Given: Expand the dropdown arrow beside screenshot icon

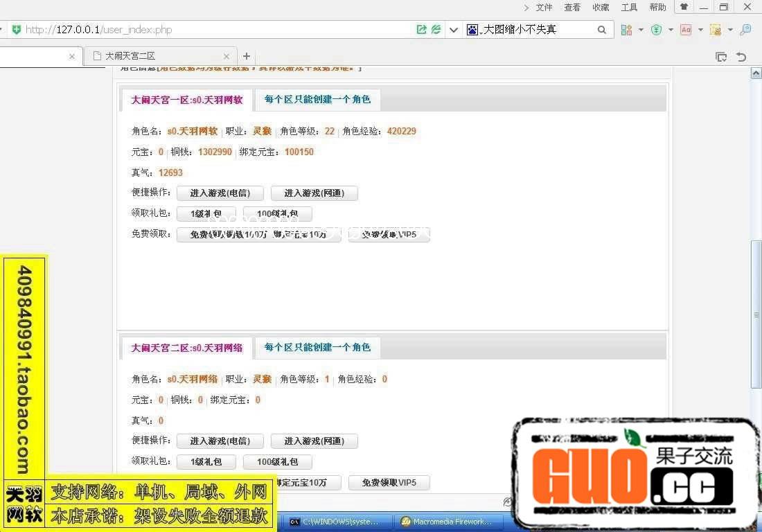Looking at the screenshot, I should pos(730,30).
